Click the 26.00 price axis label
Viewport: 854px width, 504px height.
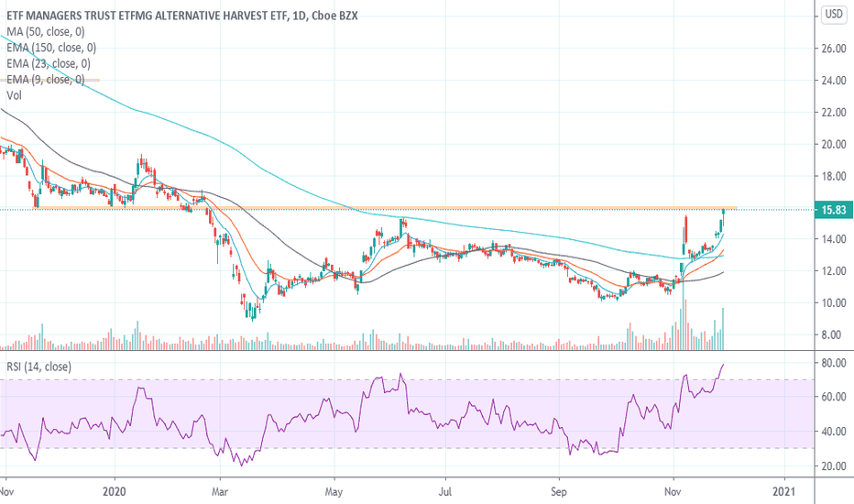pyautogui.click(x=834, y=49)
